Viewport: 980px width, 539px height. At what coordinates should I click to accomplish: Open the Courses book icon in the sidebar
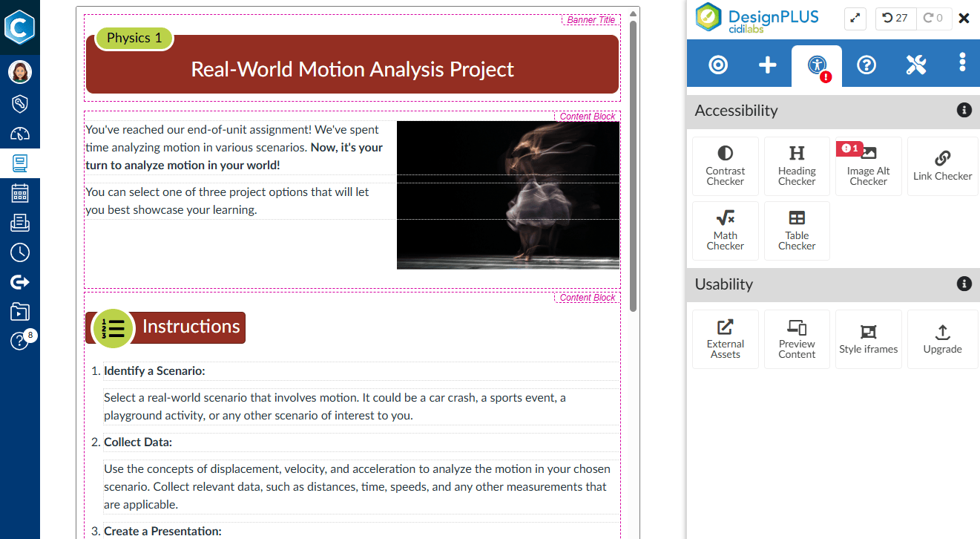(20, 163)
